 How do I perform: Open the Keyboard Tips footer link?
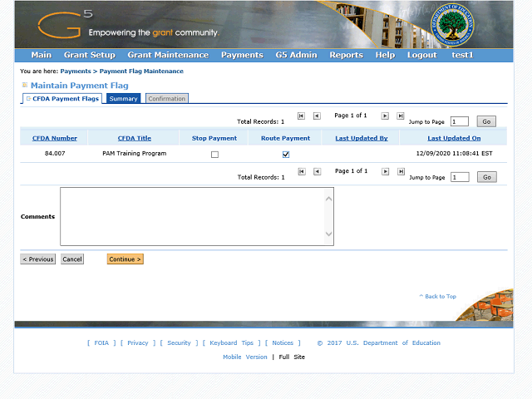click(x=232, y=343)
